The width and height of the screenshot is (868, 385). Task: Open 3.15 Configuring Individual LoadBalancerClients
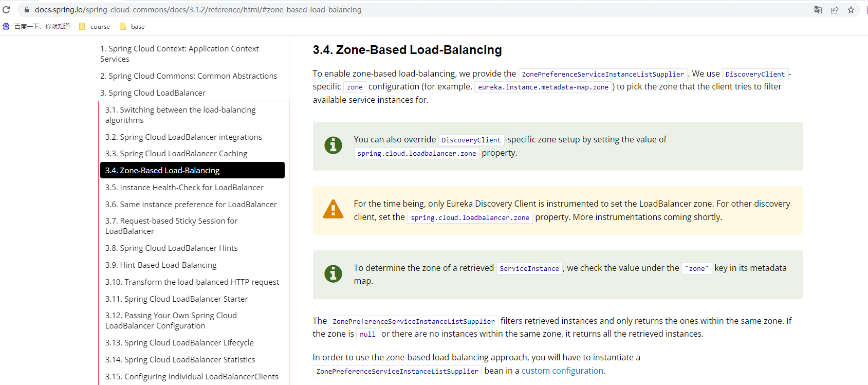(192, 377)
